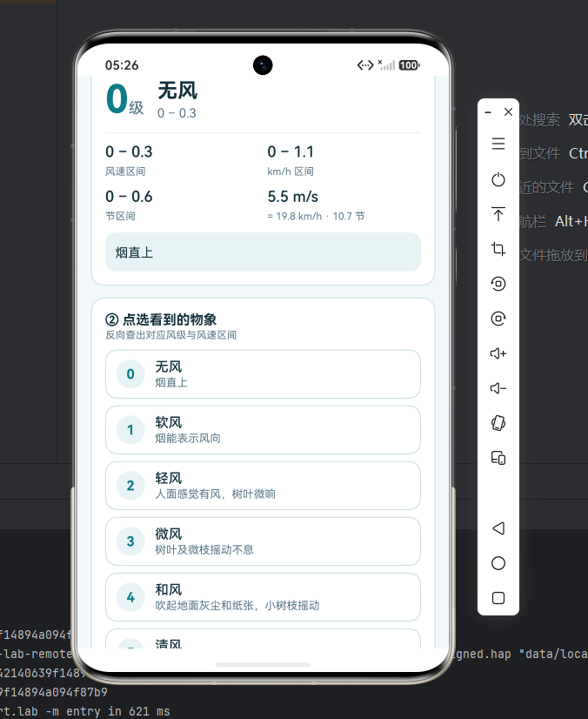Tap the emulator home circle button
Viewport: 588px width, 719px height.
coord(498,563)
